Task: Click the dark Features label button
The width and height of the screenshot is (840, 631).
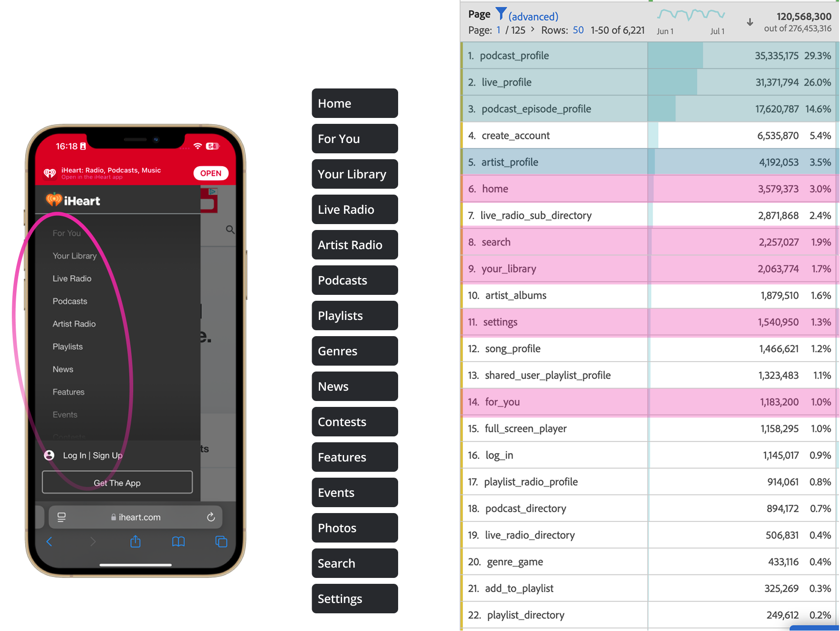Action: [x=355, y=457]
